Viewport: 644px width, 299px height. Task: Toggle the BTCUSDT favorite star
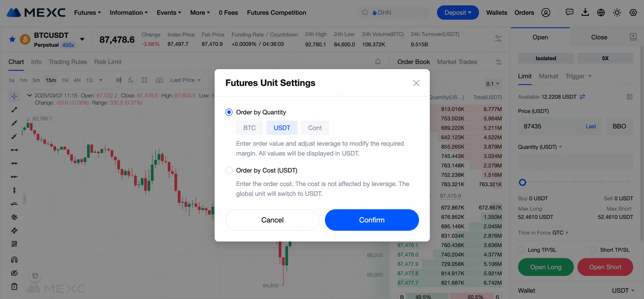pos(12,39)
